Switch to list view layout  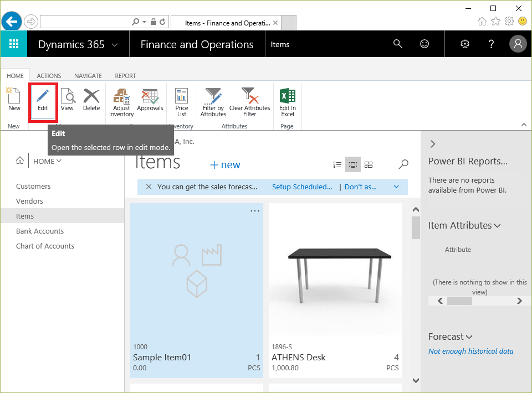(x=337, y=164)
